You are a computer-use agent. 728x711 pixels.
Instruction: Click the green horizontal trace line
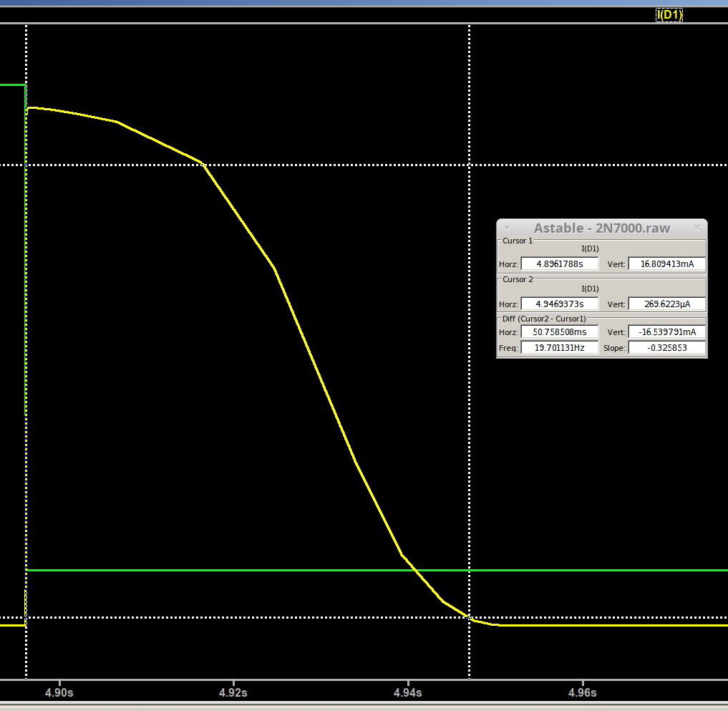coord(573,571)
